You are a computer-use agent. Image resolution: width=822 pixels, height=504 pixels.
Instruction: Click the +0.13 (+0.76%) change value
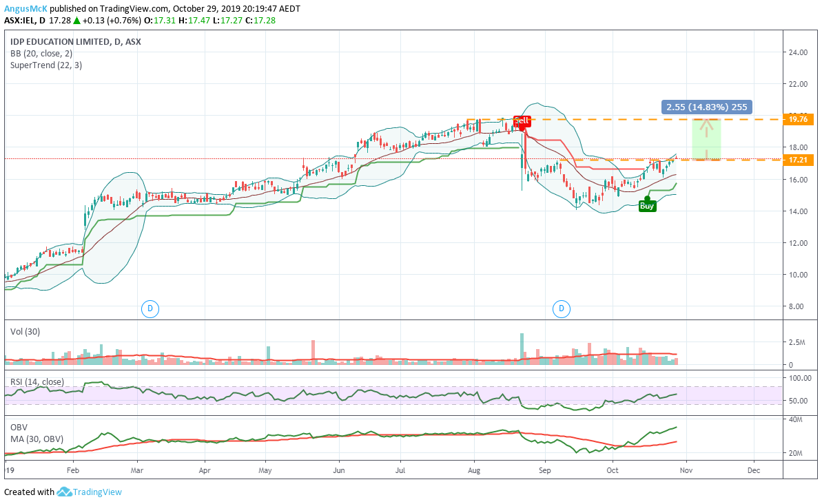[112, 21]
